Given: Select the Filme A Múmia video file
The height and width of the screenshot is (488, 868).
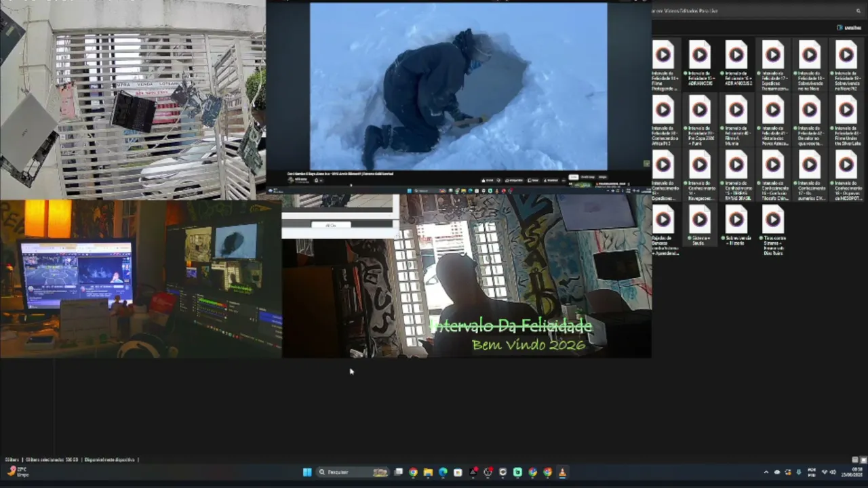Looking at the screenshot, I should pos(736,121).
